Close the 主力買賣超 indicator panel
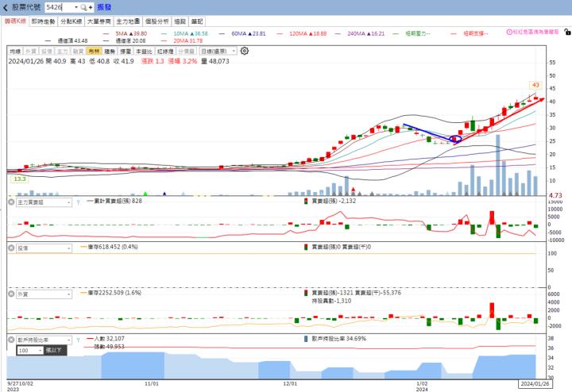The image size is (572, 392). pyautogui.click(x=10, y=202)
